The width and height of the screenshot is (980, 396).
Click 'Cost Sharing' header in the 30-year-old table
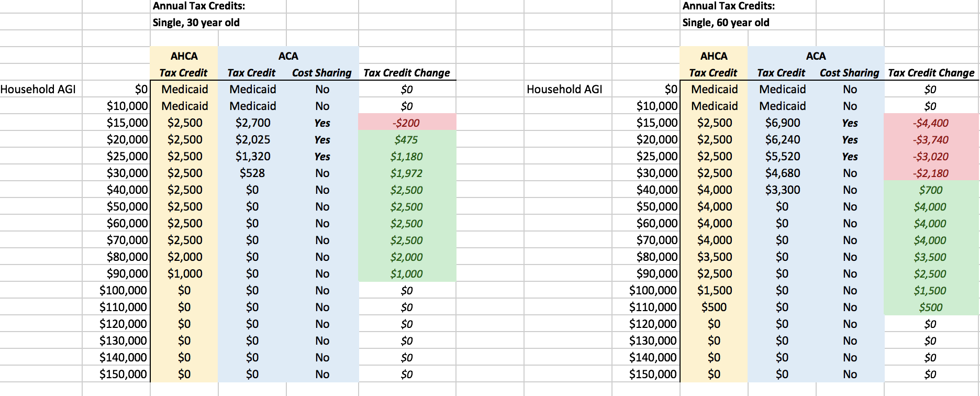click(x=322, y=73)
